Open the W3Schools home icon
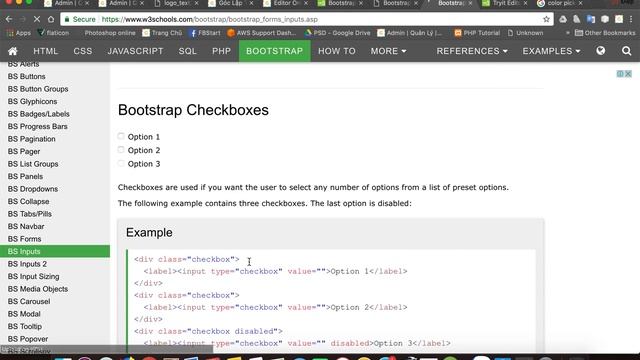Viewport: 640px width, 360px height. click(x=13, y=51)
